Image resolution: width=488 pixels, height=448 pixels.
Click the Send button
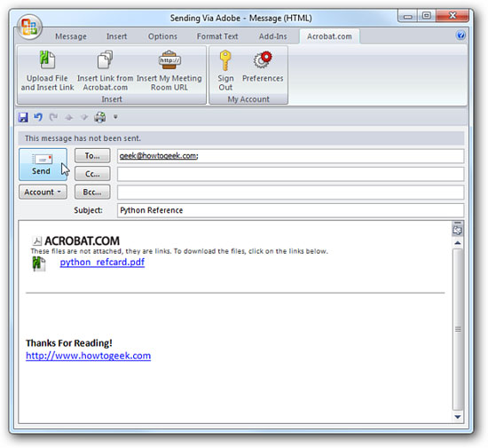(43, 164)
